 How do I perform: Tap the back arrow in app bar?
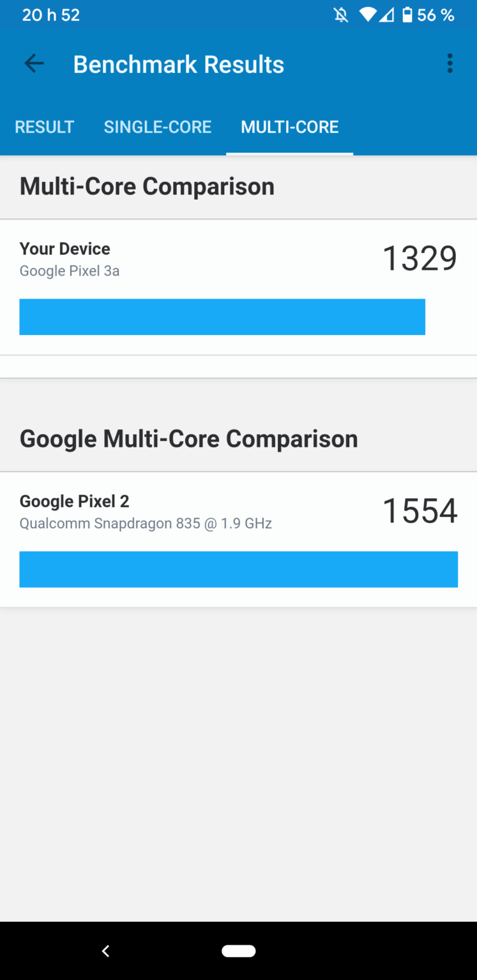[x=34, y=64]
